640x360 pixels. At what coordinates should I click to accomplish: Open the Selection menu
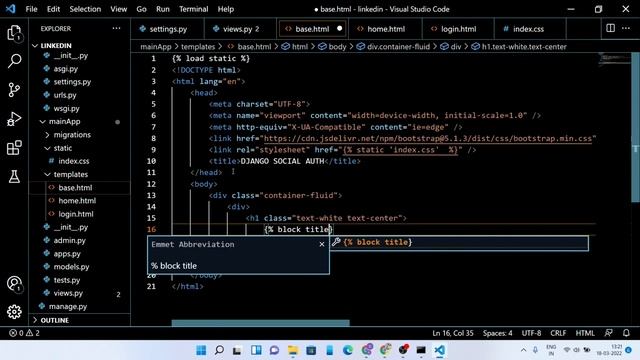[x=85, y=9]
